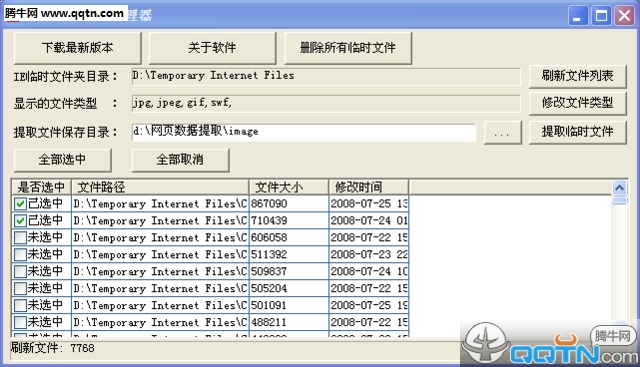This screenshot has height=367, width=640.
Task: Sort by the 是否选中 column header
Action: 41,187
